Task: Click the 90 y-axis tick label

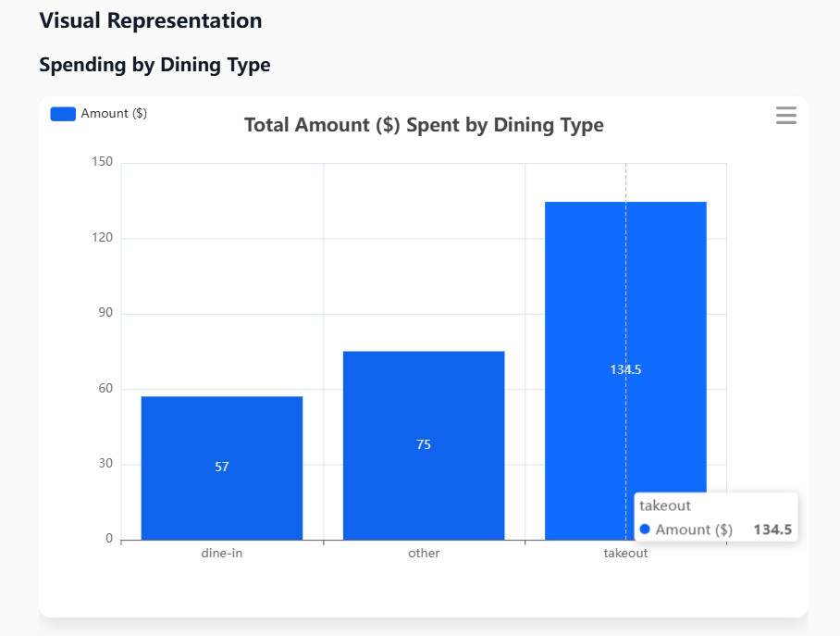Action: click(x=105, y=313)
